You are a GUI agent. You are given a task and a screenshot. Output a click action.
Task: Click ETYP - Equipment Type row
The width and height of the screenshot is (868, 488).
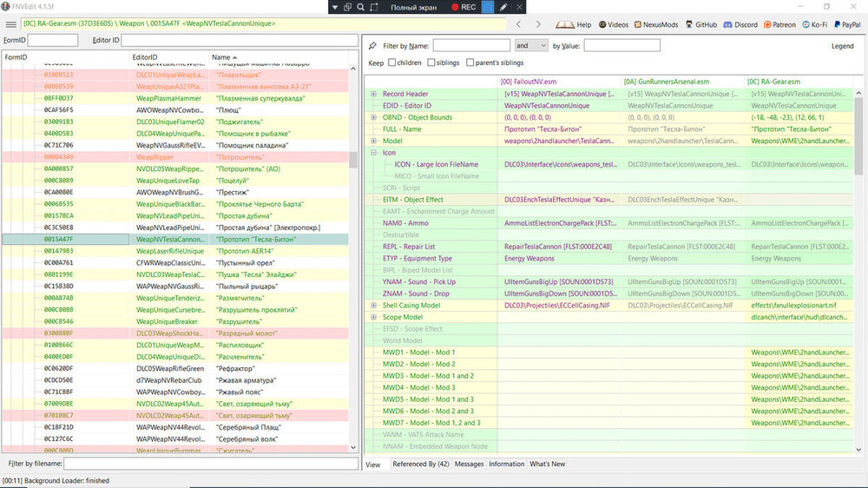pyautogui.click(x=608, y=259)
